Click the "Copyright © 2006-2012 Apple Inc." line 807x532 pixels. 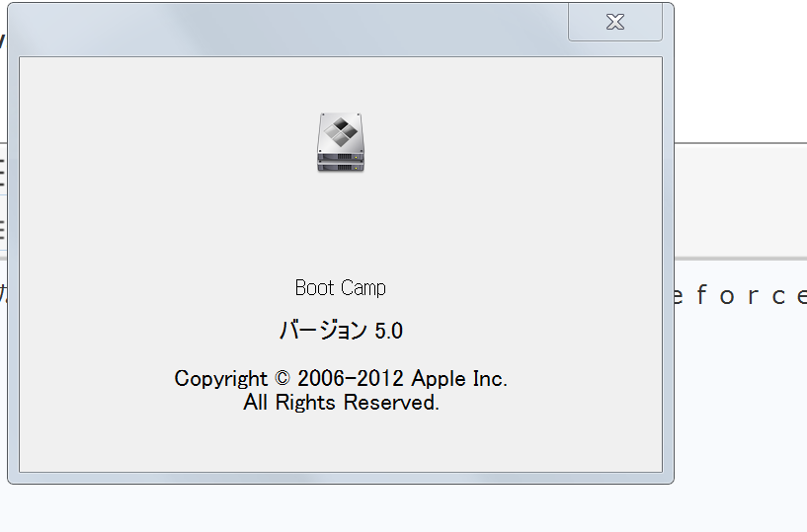coord(341,379)
